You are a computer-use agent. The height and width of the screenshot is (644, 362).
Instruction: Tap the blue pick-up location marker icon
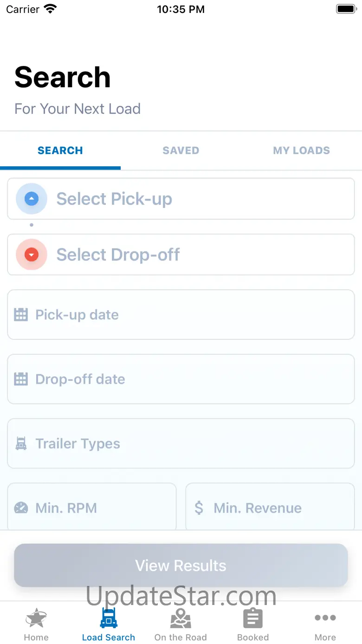(x=32, y=199)
